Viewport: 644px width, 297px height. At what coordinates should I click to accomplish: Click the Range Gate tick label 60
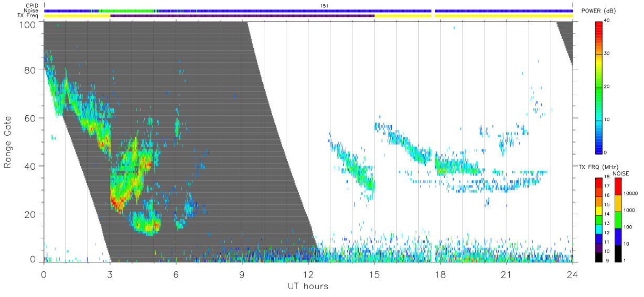click(x=30, y=118)
